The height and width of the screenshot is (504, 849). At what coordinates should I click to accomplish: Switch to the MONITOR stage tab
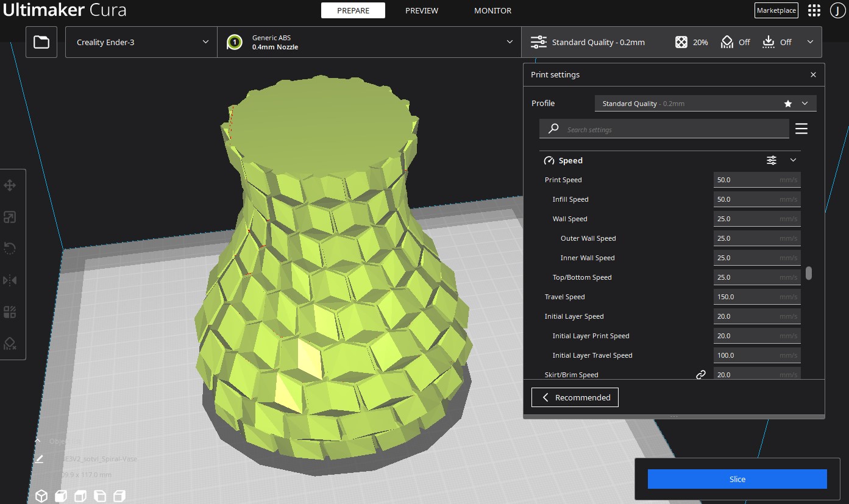pyautogui.click(x=493, y=10)
